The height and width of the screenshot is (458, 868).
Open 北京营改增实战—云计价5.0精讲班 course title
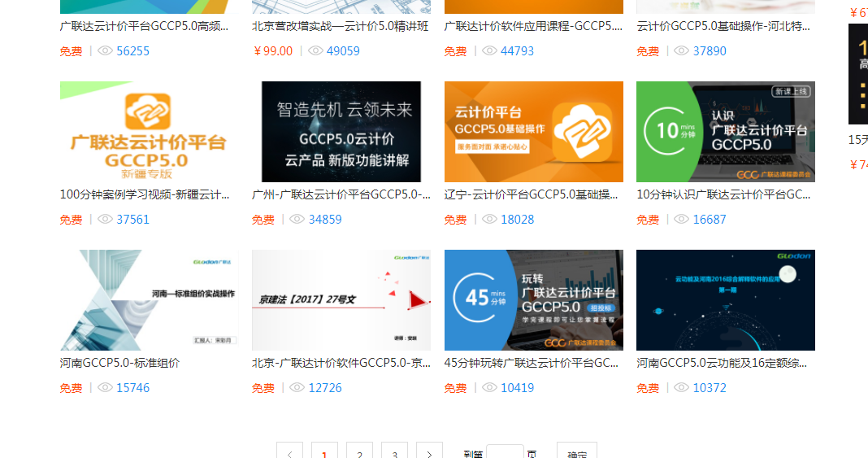click(x=340, y=26)
